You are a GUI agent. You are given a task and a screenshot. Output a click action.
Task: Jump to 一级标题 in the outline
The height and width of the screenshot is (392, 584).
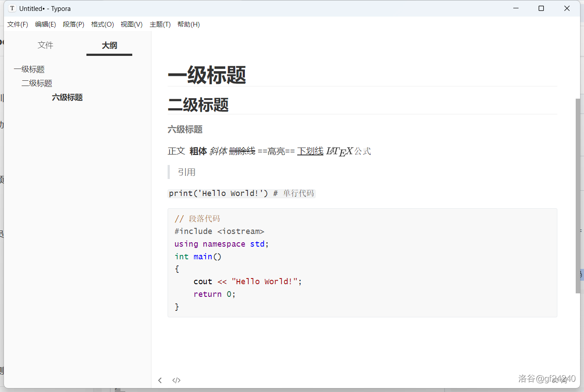point(29,69)
